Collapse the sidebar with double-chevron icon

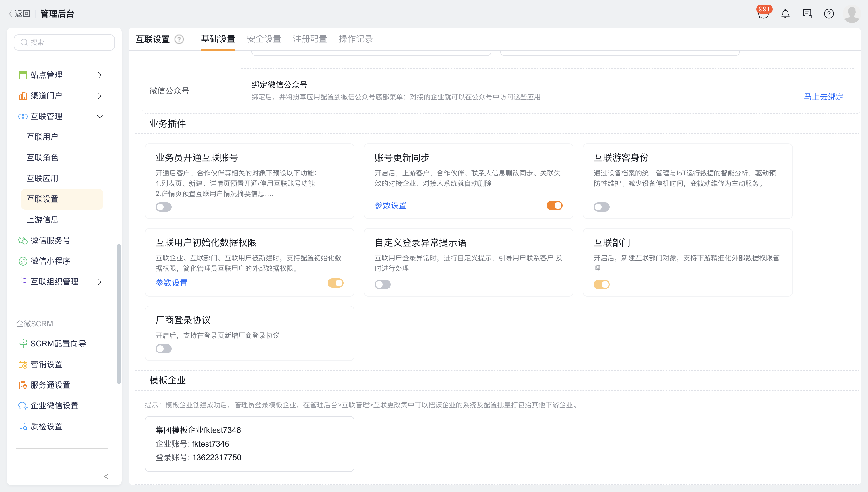point(106,476)
